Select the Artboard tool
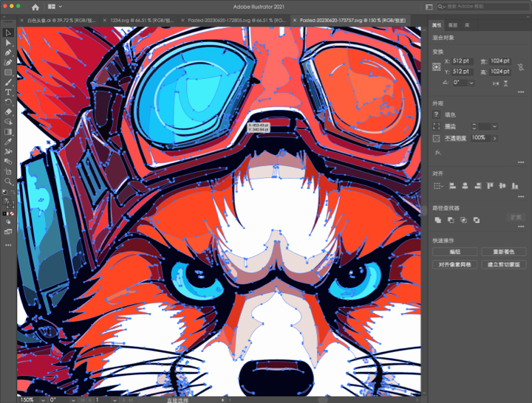The height and width of the screenshot is (403, 532). (8, 171)
